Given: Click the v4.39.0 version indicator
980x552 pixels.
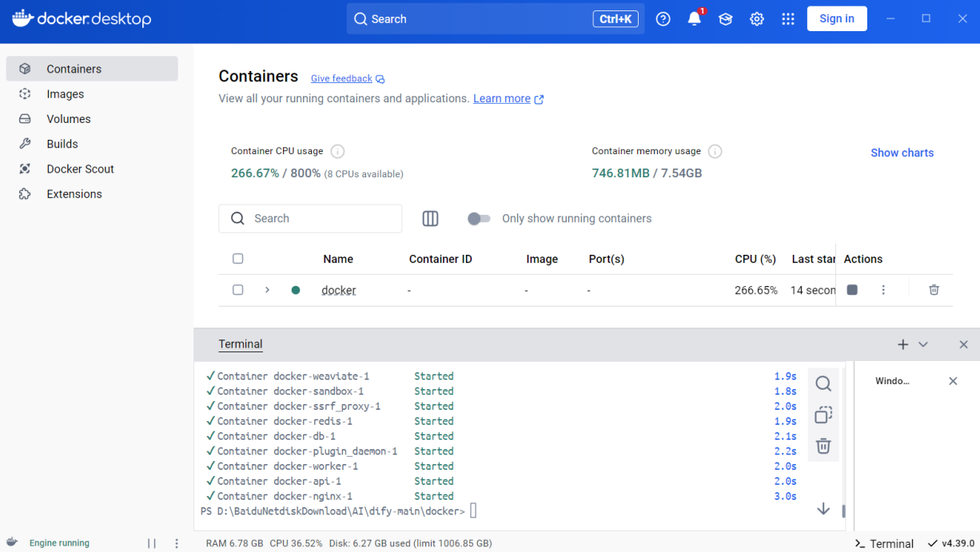Looking at the screenshot, I should [x=951, y=543].
